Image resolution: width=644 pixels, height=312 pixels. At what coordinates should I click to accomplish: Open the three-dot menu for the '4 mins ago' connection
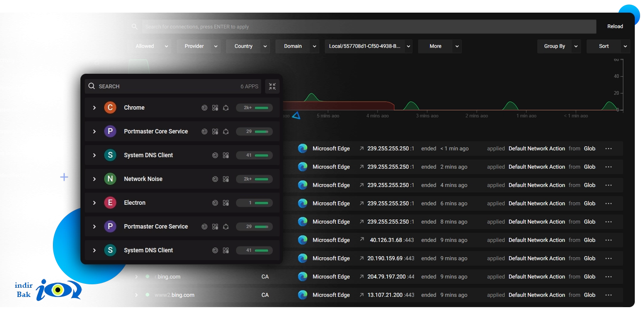(x=609, y=185)
